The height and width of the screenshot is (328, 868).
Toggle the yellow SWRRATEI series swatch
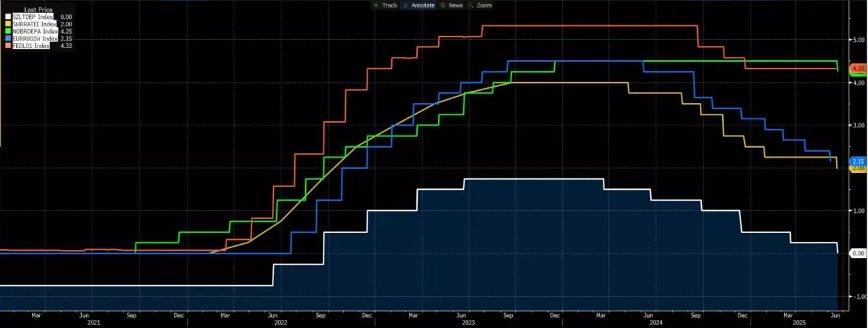[8, 24]
